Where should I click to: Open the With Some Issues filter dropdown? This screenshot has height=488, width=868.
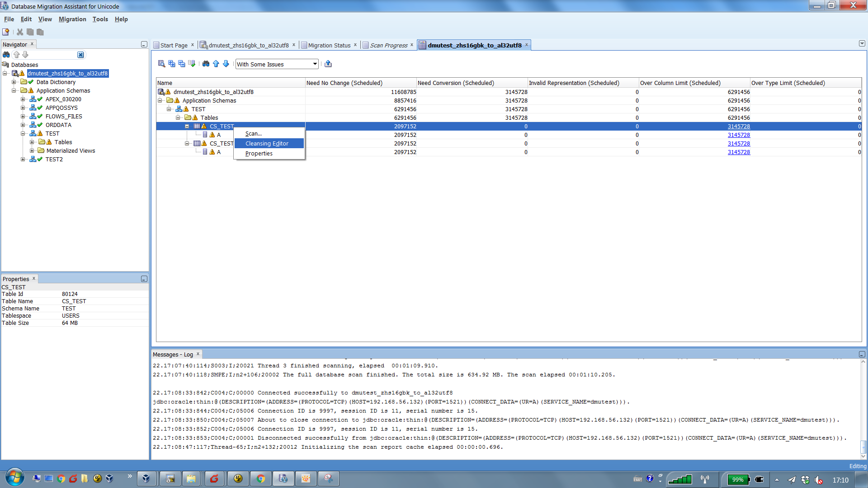[315, 64]
